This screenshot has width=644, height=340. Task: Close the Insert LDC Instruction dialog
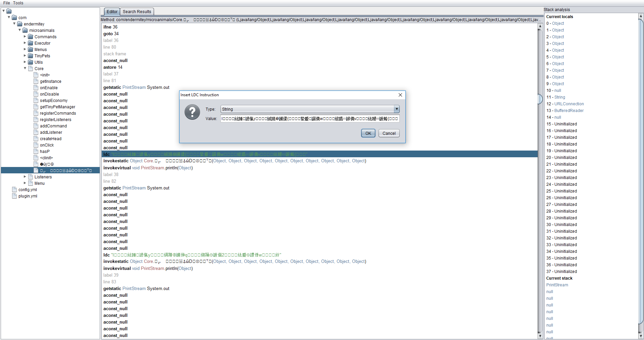[400, 95]
